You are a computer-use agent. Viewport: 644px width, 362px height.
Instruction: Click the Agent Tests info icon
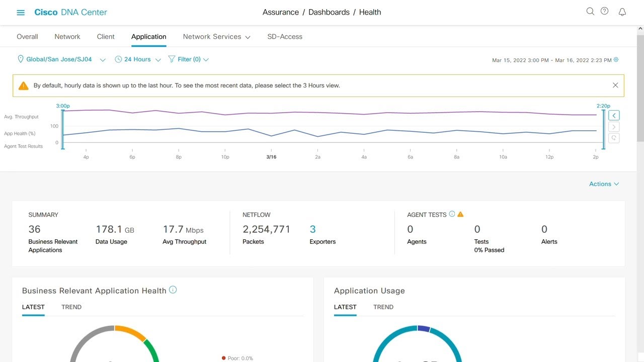pyautogui.click(x=452, y=214)
